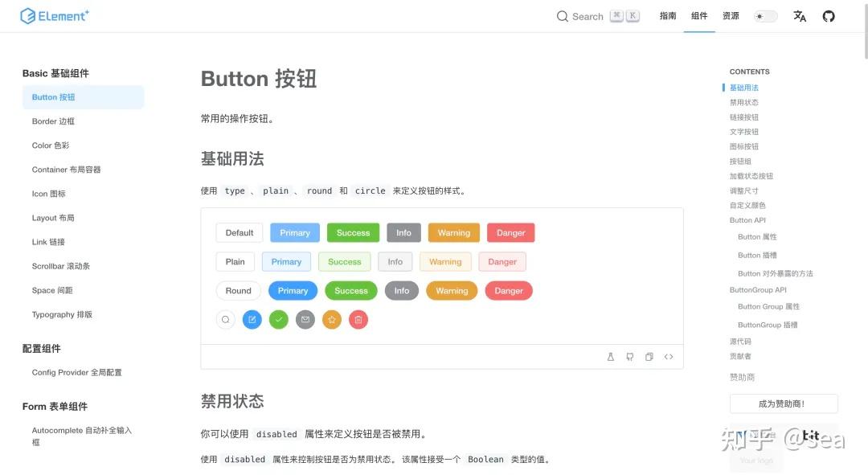Toggle dark mode switch

766,16
